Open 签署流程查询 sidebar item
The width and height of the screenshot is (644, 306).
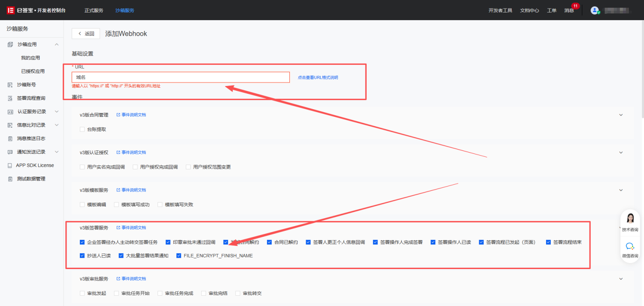pyautogui.click(x=31, y=98)
